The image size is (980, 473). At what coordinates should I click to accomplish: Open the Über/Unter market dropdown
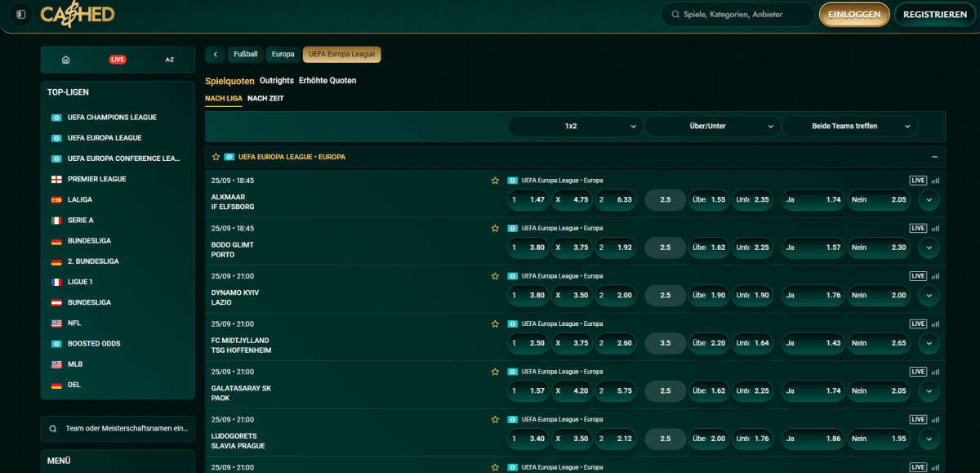[713, 127]
